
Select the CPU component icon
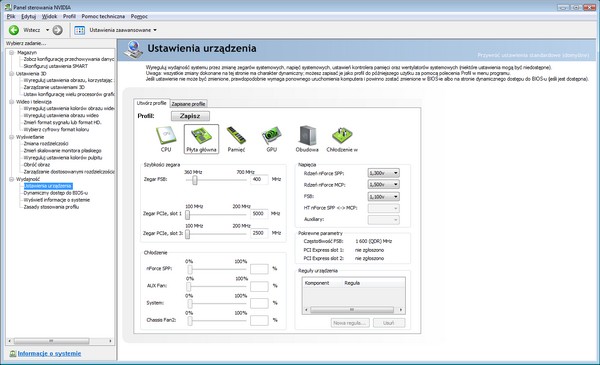click(x=166, y=135)
